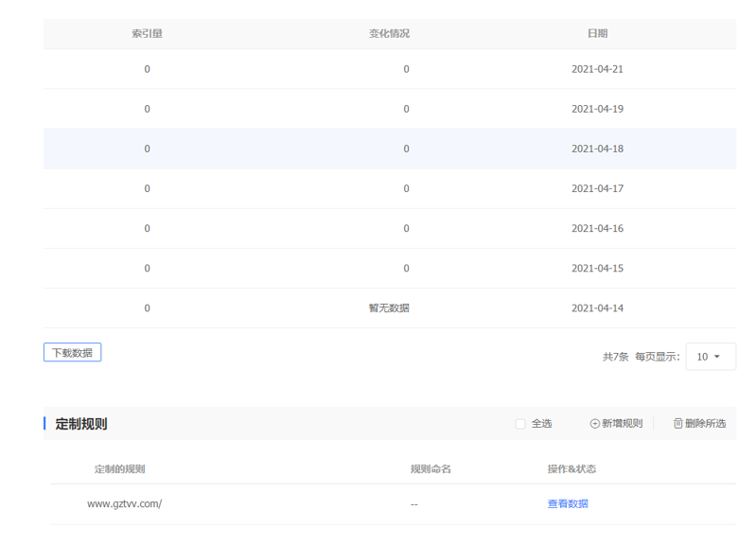Click the 变化情况 column header
Viewport: 756px width, 545px height.
click(389, 34)
